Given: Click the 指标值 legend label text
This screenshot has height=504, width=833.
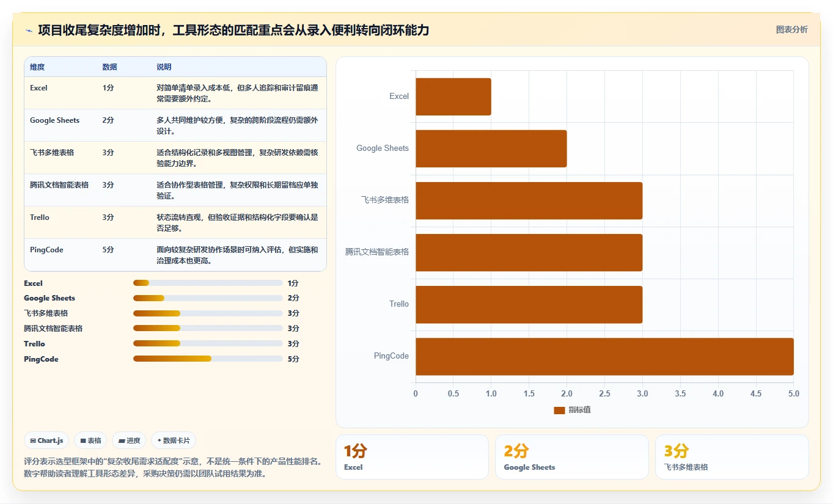Looking at the screenshot, I should point(579,410).
